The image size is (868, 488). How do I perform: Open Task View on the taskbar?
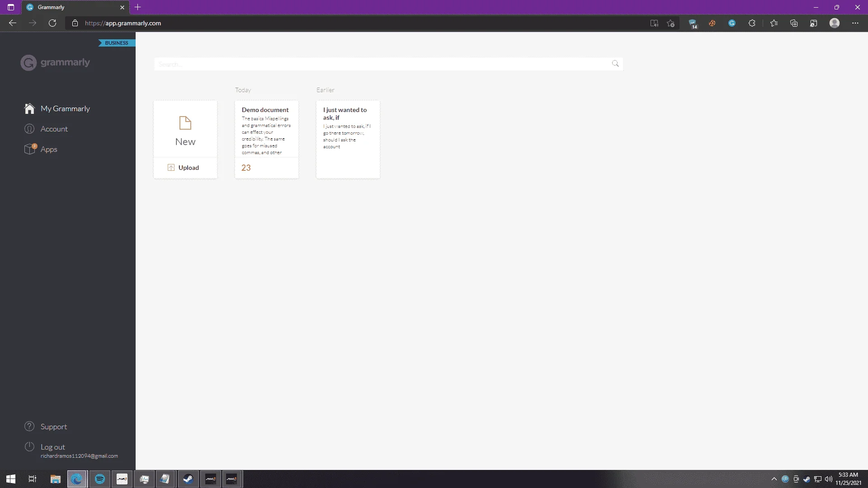(33, 479)
